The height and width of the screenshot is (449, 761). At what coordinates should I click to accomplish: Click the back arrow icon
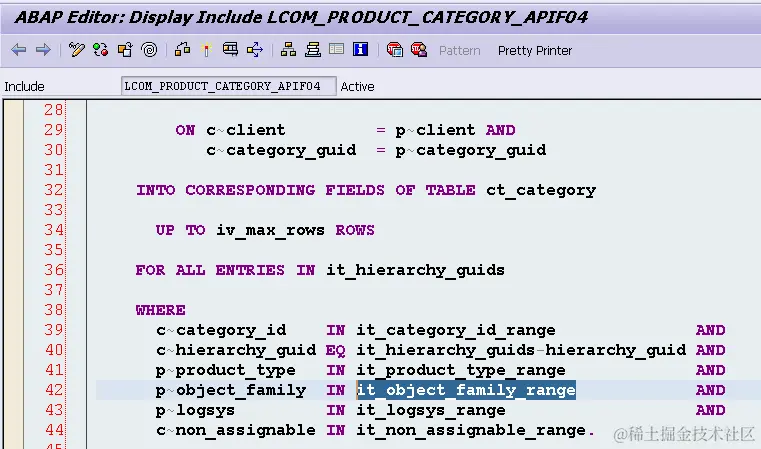coord(18,50)
